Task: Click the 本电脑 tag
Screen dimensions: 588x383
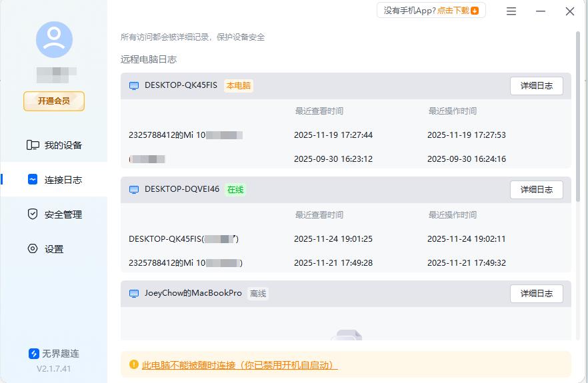Action: [239, 86]
